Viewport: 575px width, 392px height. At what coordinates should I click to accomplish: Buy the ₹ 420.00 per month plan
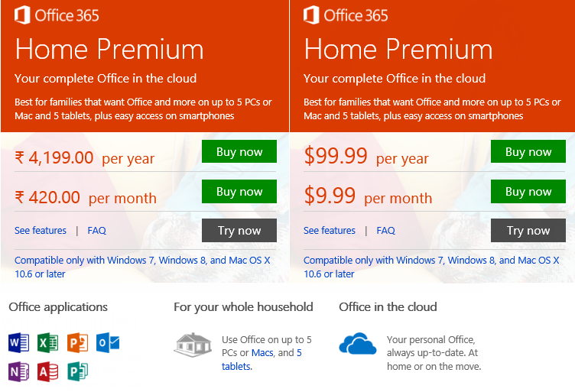pyautogui.click(x=239, y=192)
